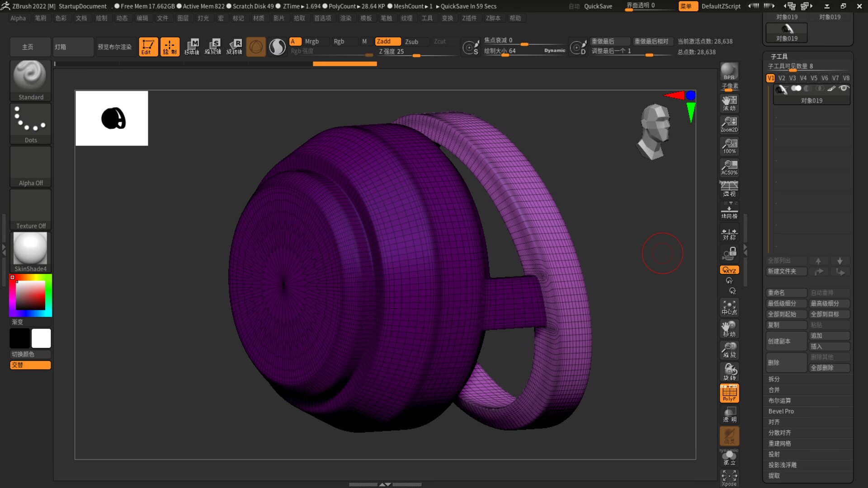Select the Zoom2D tool icon

(x=729, y=124)
